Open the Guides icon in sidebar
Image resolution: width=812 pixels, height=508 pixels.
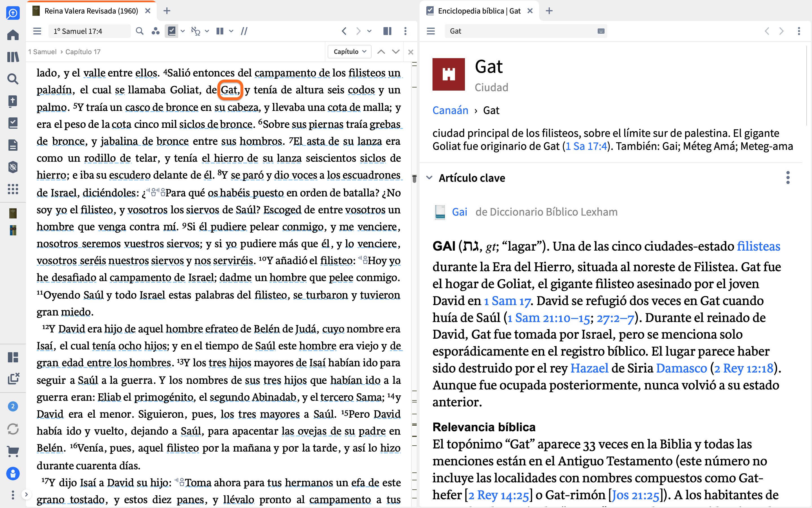13,101
